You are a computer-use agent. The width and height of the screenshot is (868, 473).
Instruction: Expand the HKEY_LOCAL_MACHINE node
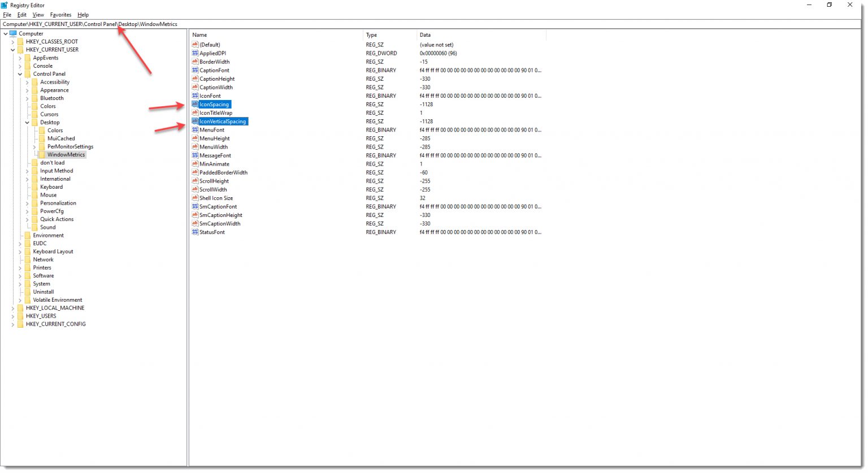[12, 307]
